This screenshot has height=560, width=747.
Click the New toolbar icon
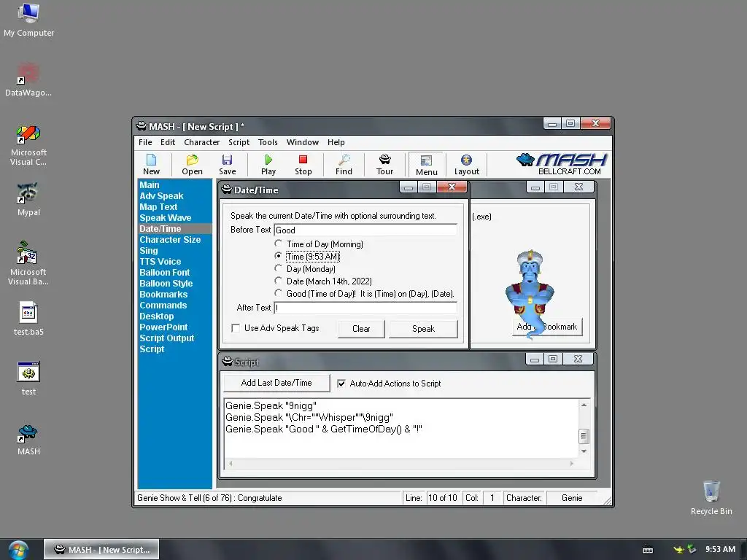tap(151, 165)
